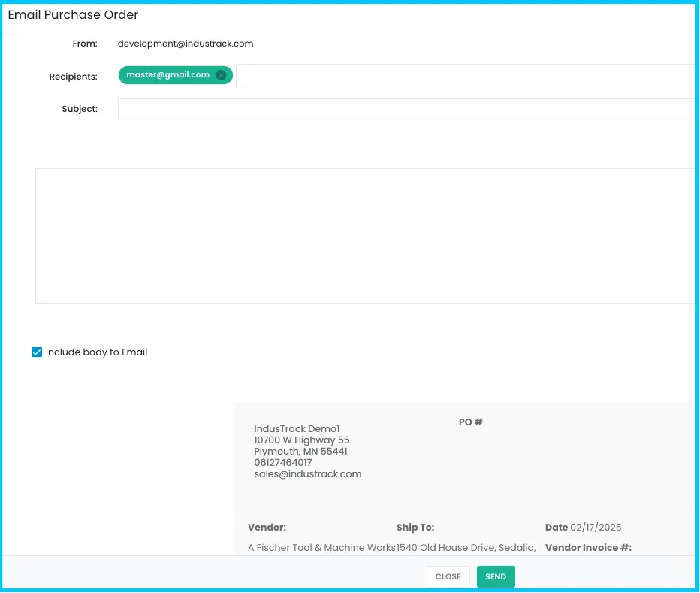This screenshot has width=700, height=593.
Task: Click the Subject: label
Action: coord(80,109)
